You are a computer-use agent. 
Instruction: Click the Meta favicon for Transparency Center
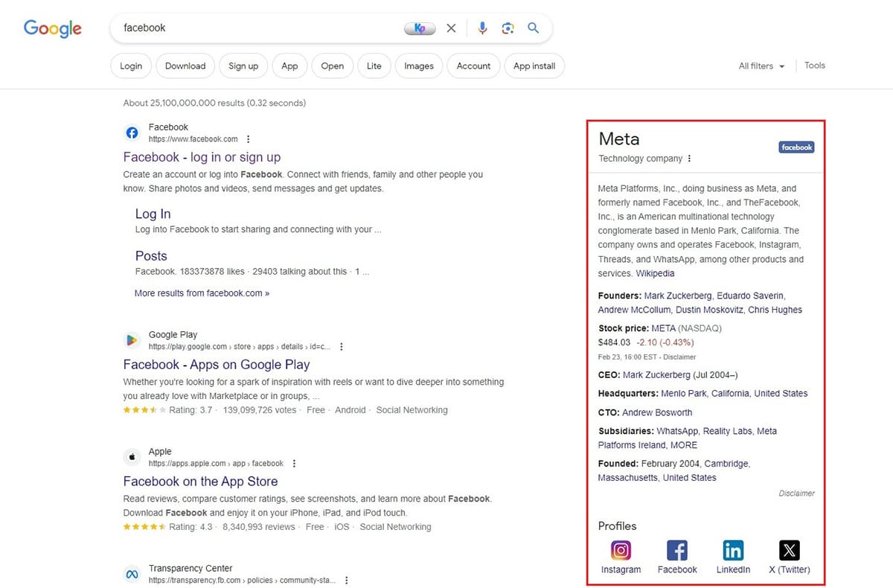[x=132, y=574]
